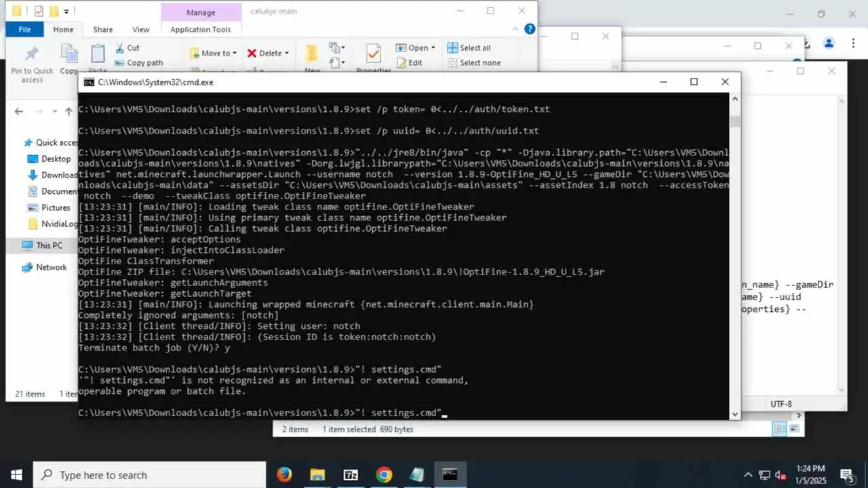Click the Command Prompt taskbar icon
The width and height of the screenshot is (868, 488).
coord(450,475)
